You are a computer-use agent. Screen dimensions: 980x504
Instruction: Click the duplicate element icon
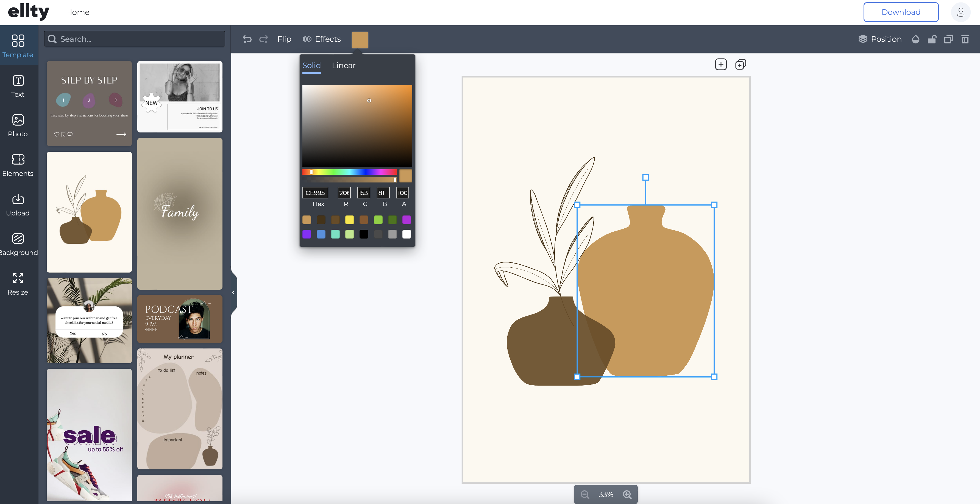pos(948,39)
